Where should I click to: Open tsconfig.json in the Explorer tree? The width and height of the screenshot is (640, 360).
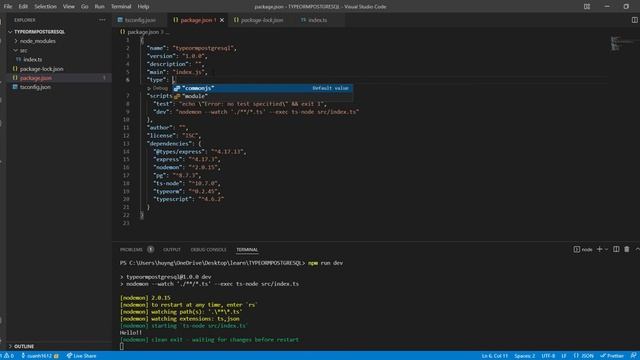tap(35, 87)
